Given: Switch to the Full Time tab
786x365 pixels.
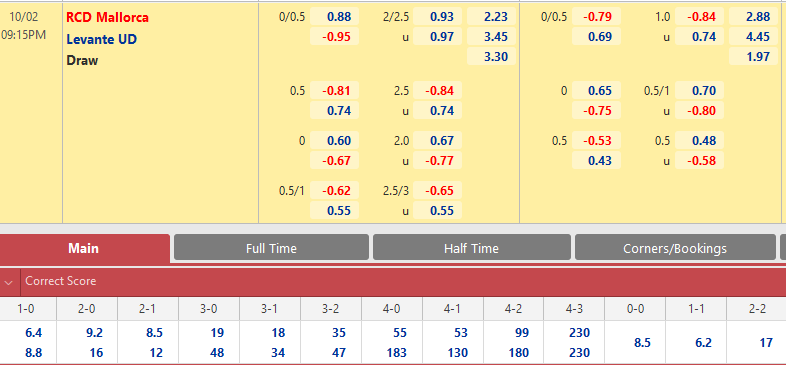Looking at the screenshot, I should pos(271,248).
